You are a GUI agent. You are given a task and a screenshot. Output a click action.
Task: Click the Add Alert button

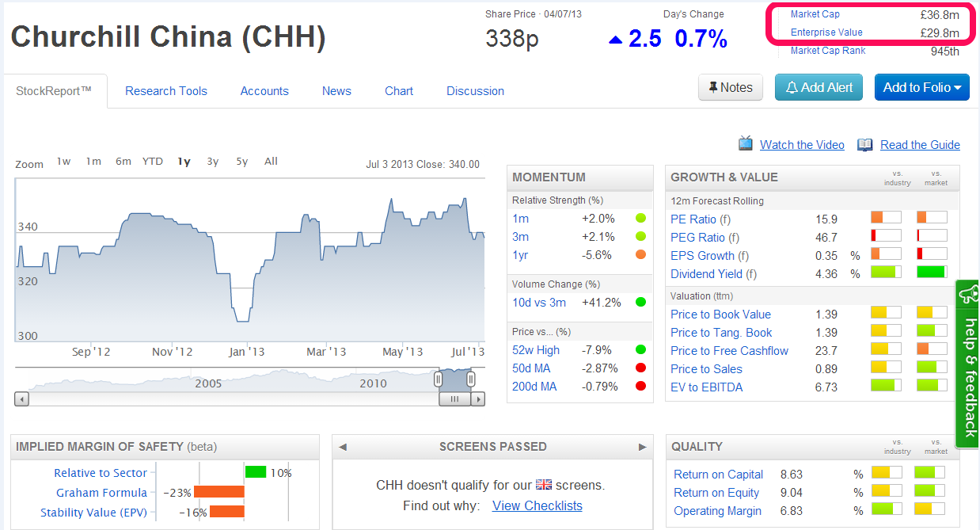(x=819, y=87)
